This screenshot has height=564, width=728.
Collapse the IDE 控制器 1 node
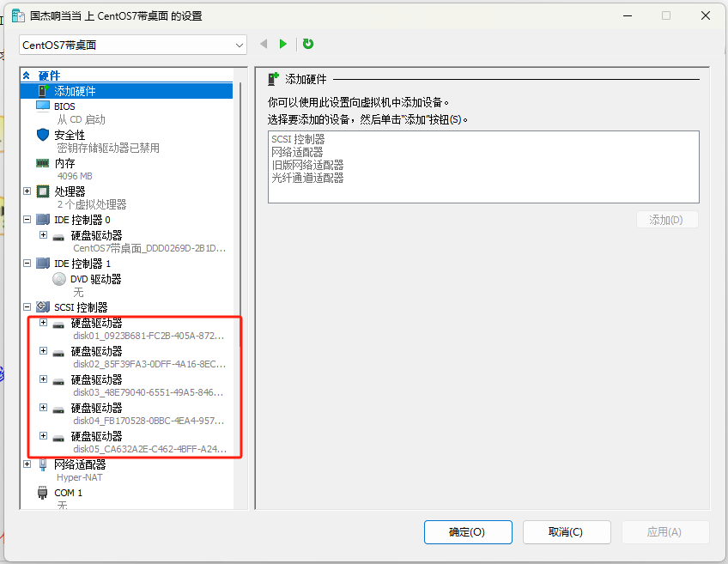click(x=27, y=264)
